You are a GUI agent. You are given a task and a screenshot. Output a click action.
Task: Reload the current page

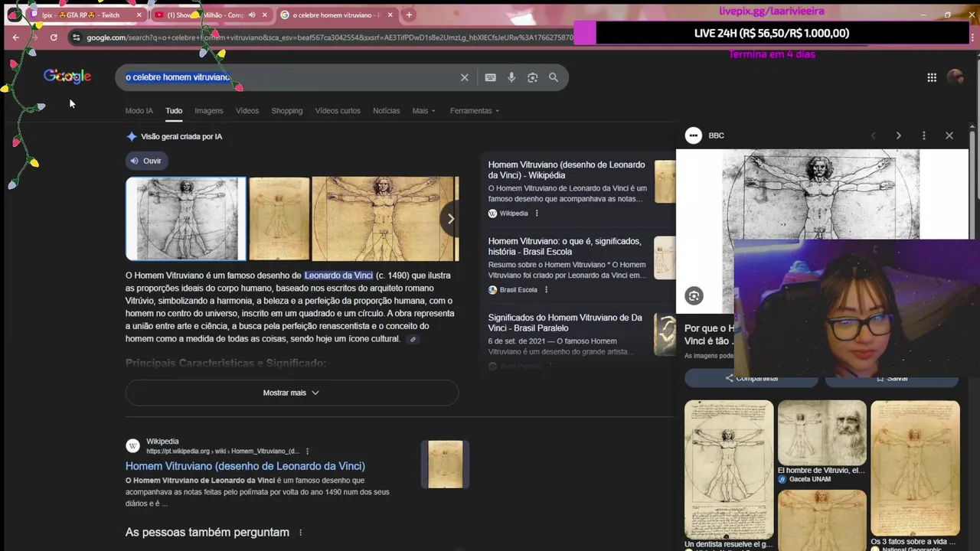coord(54,37)
